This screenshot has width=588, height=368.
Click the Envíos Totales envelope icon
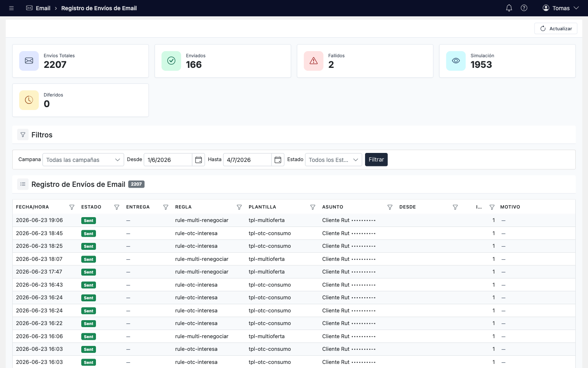[x=29, y=61]
